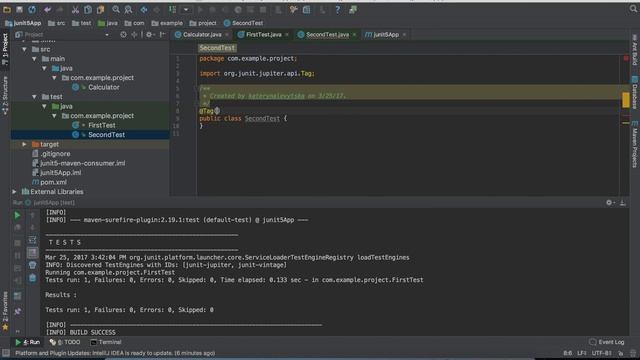
Task: Open the run configuration dropdown
Action: 186,9
